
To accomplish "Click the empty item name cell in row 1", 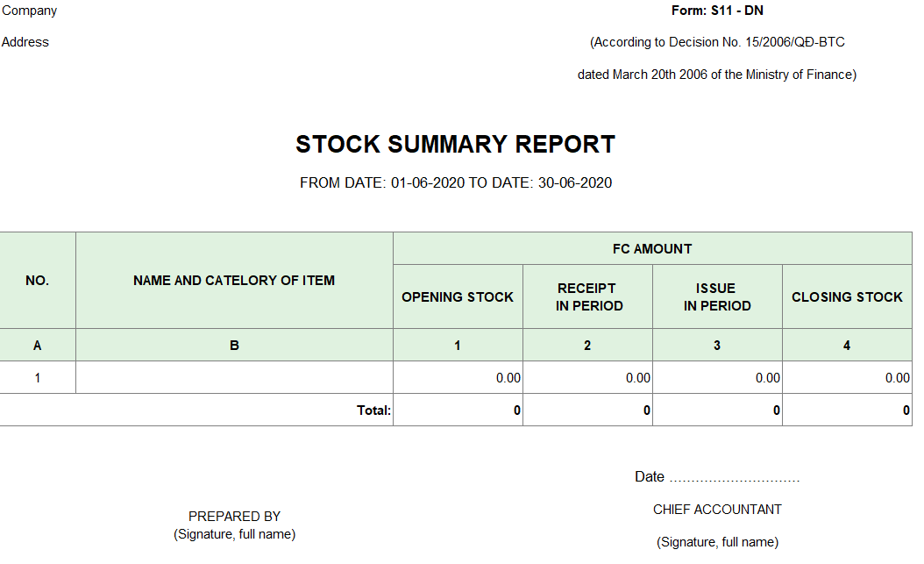I will pyautogui.click(x=234, y=378).
